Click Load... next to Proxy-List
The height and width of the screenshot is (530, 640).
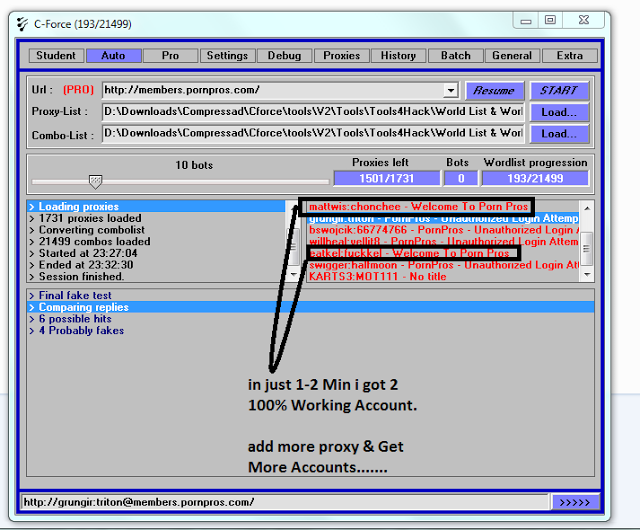(x=559, y=112)
